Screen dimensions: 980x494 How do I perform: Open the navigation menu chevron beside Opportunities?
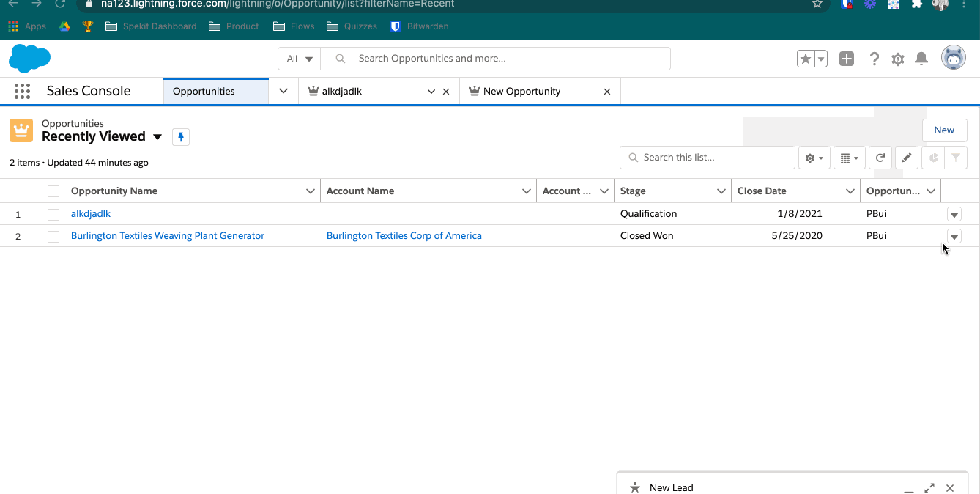[283, 92]
